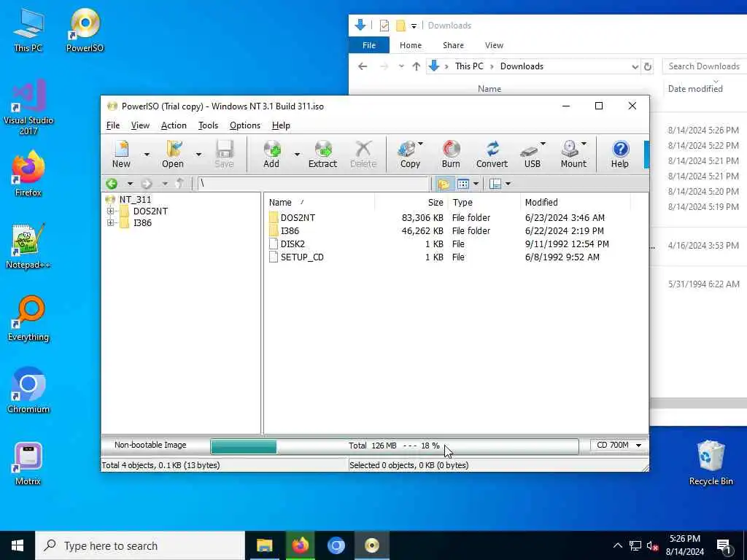Screen dimensions: 747x560
Task: Click Search Downloads box in Explorer
Action: coord(705,66)
